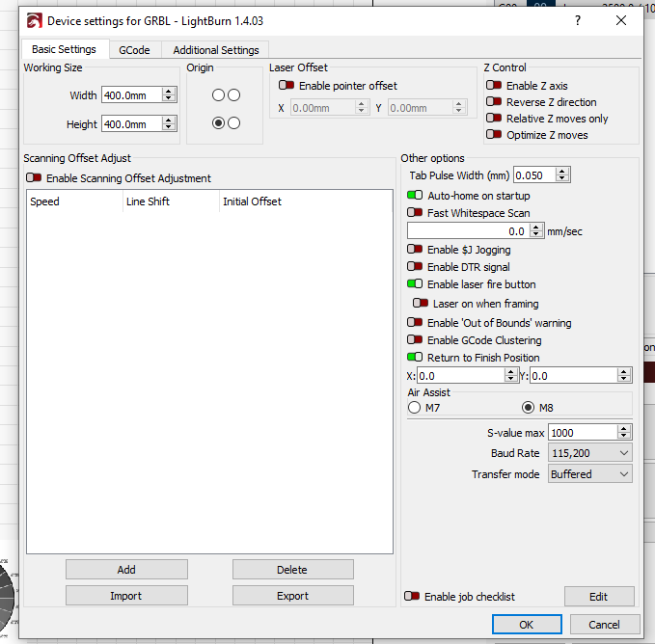This screenshot has height=644, width=655.
Task: Toggle Enable $J Jogging
Action: pyautogui.click(x=415, y=249)
